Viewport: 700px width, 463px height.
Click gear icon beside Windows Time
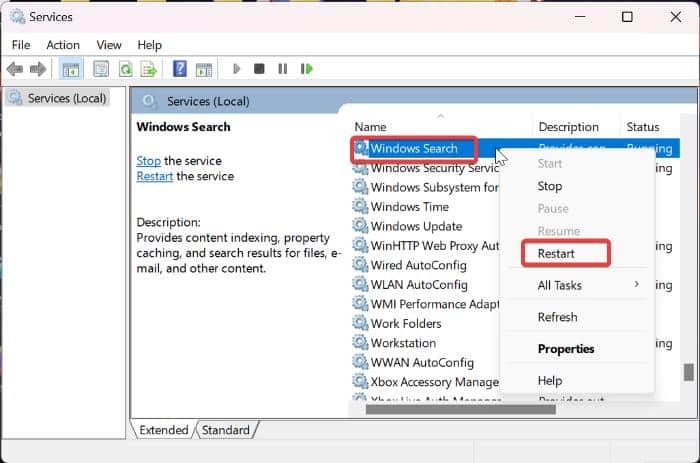[360, 206]
